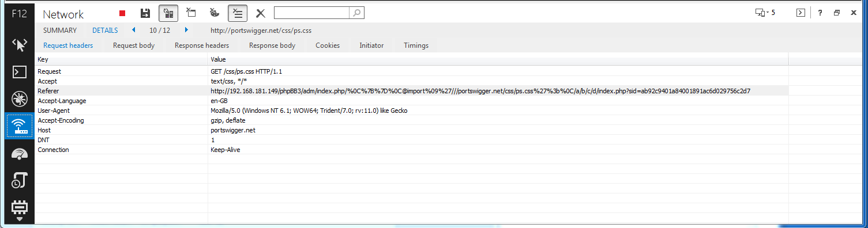Clear browser cache icon
Image resolution: width=868 pixels, height=228 pixels.
pyautogui.click(x=191, y=13)
